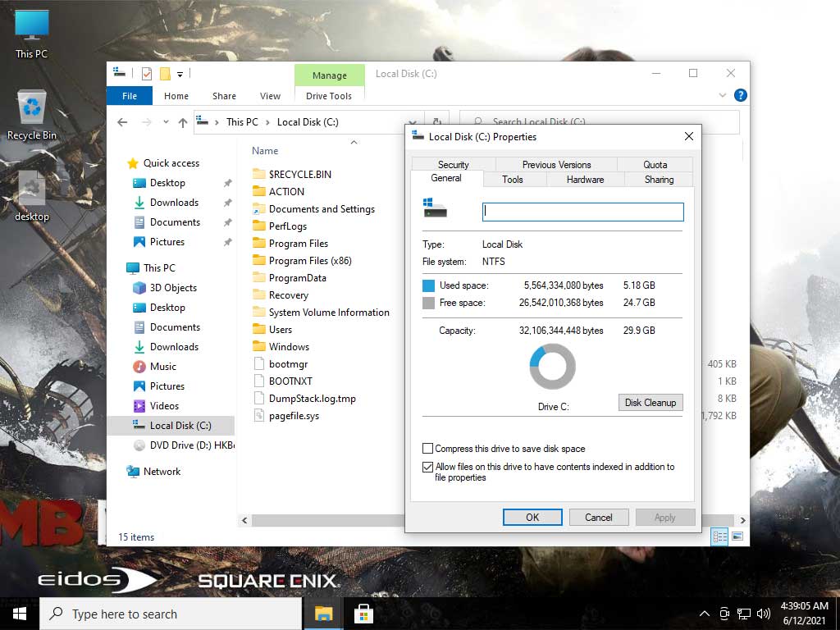
Task: Select the pagefile.sys file icon
Action: (259, 415)
